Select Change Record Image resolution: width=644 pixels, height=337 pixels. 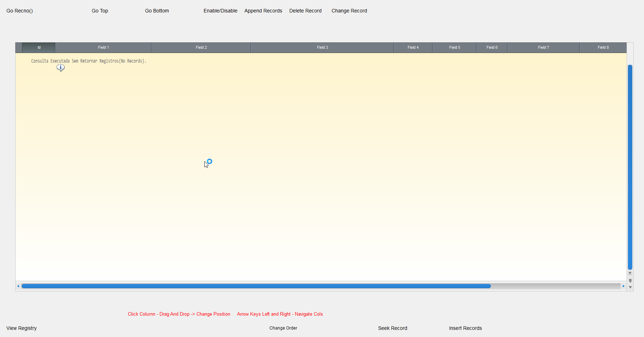pyautogui.click(x=349, y=11)
